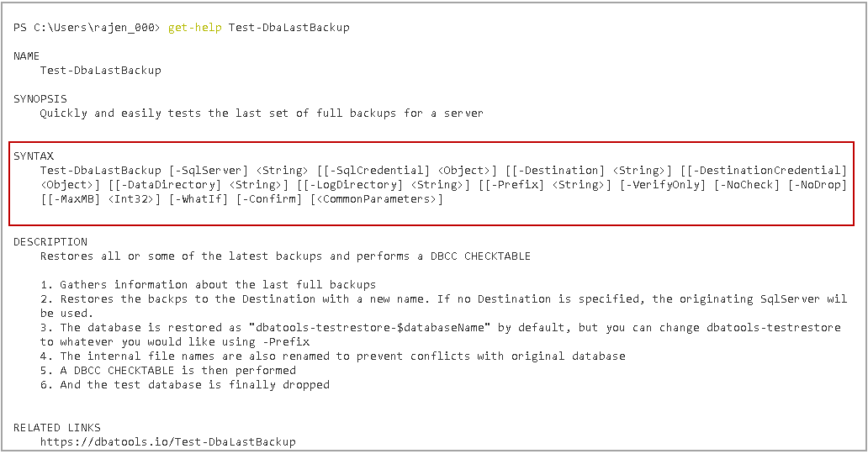Click the DESCRIPTION section heading
Image resolution: width=868 pixels, height=454 pixels.
click(x=50, y=242)
